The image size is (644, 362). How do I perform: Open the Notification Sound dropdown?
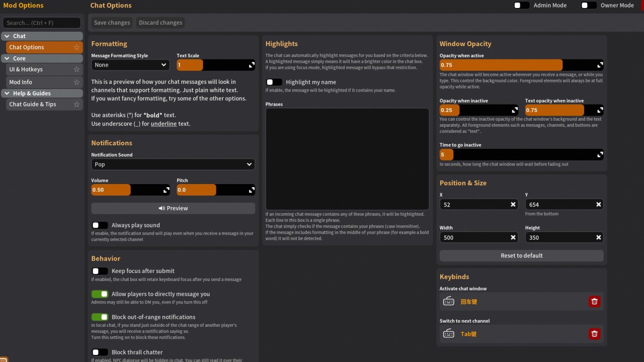point(173,164)
